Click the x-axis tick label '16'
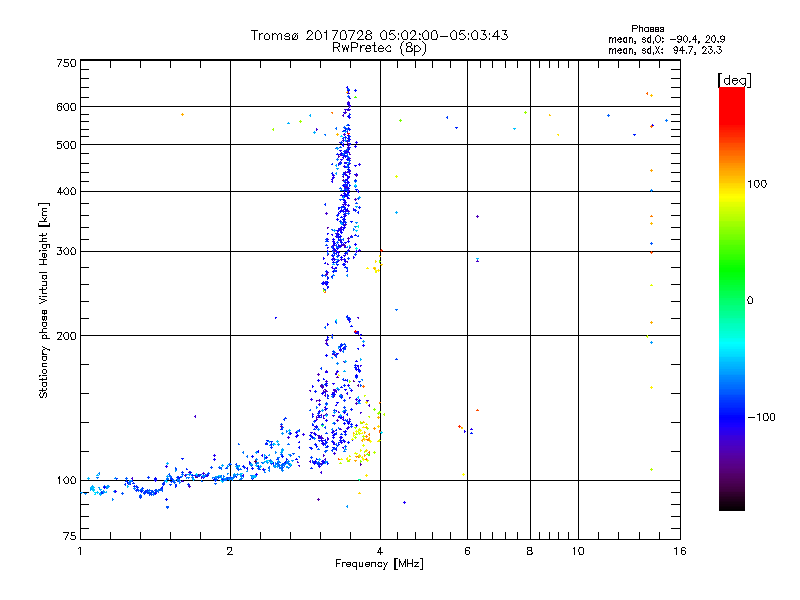The height and width of the screenshot is (600, 800). coord(680,551)
